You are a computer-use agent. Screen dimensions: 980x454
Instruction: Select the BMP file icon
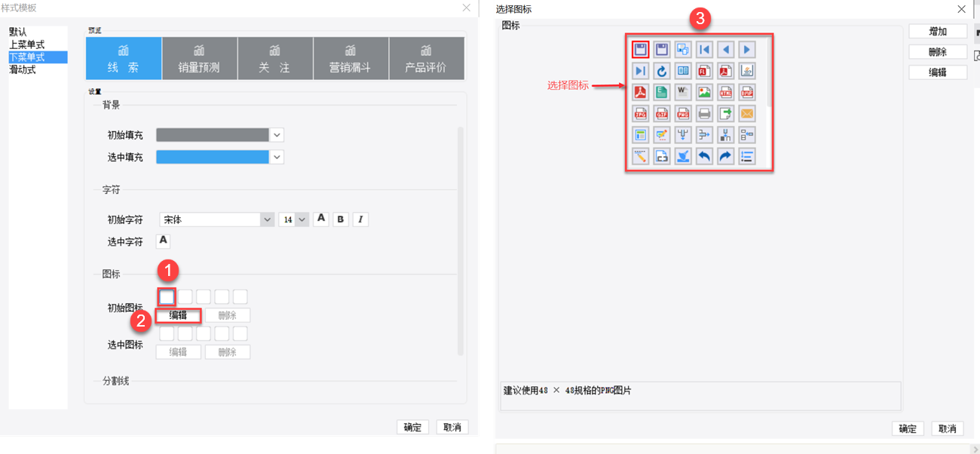point(746,92)
